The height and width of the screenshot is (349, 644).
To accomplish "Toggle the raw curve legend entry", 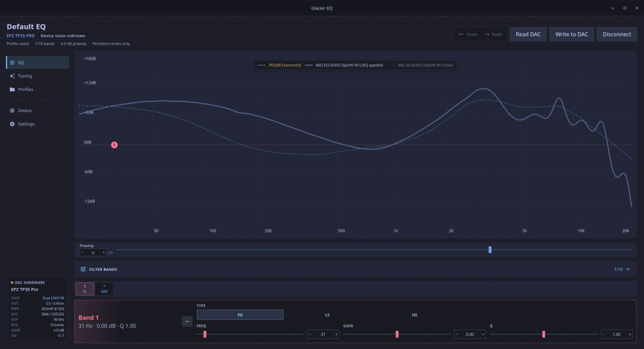I will coord(420,65).
